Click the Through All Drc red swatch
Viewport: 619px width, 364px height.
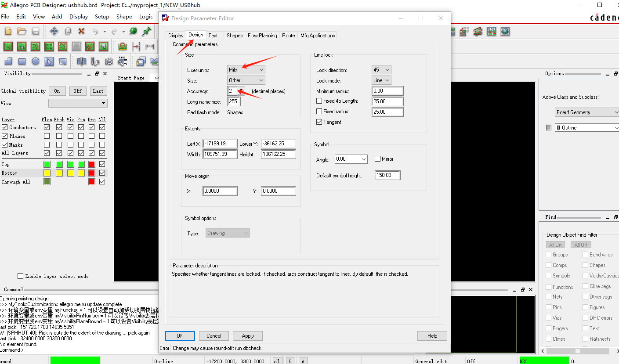pyautogui.click(x=92, y=182)
